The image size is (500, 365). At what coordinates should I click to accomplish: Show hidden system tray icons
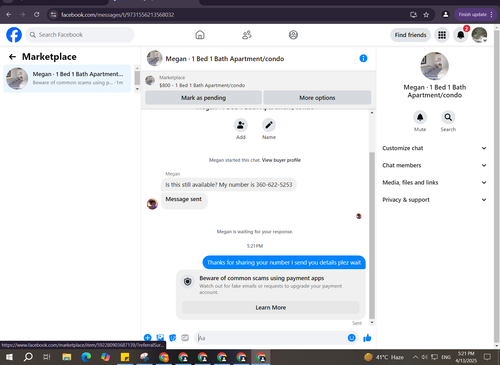click(415, 357)
